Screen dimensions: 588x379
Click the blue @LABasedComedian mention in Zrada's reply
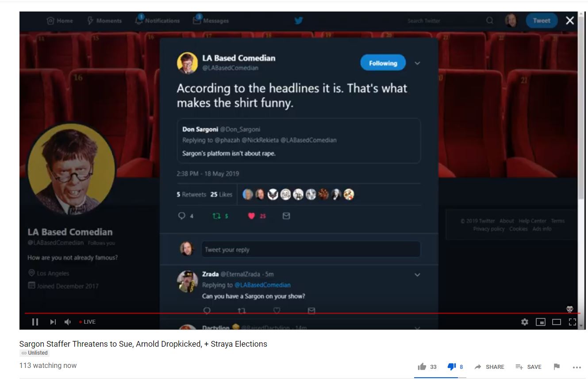coord(262,285)
